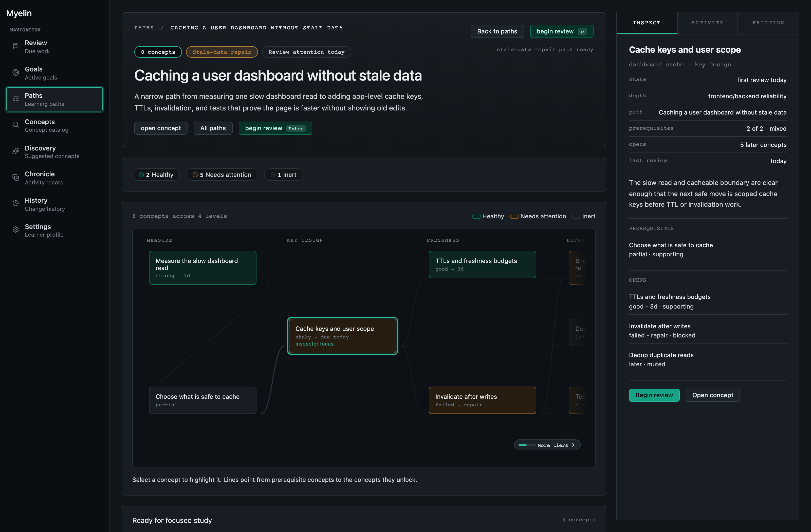Image resolution: width=811 pixels, height=532 pixels.
Task: Select Measure the slow dashboard read node
Action: pyautogui.click(x=203, y=268)
